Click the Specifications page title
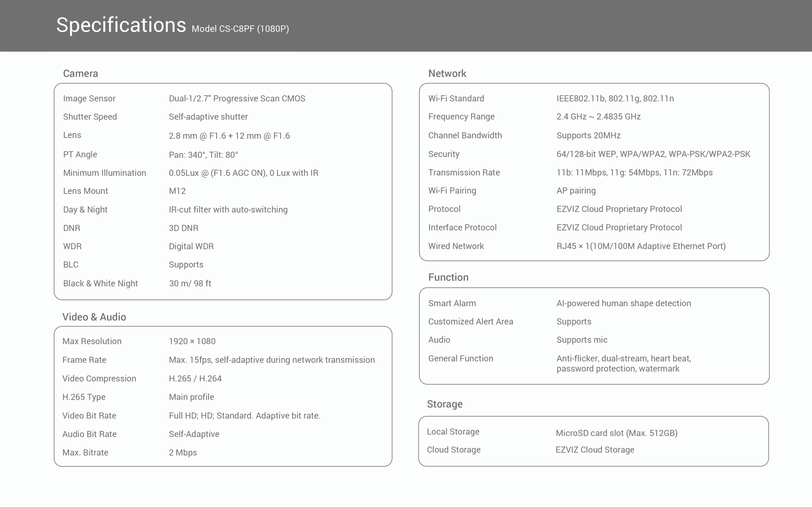 [x=121, y=25]
